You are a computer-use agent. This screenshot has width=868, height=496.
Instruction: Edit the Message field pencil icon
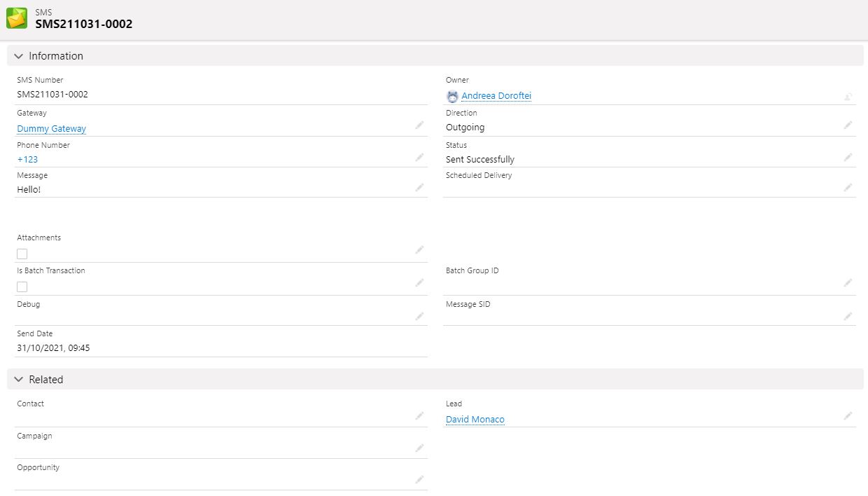[x=419, y=187]
